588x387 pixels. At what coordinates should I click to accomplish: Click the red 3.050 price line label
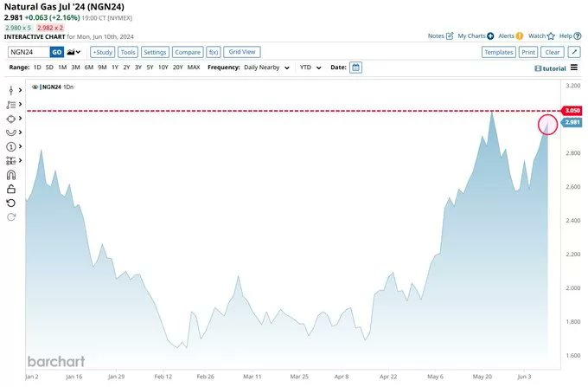pos(572,110)
